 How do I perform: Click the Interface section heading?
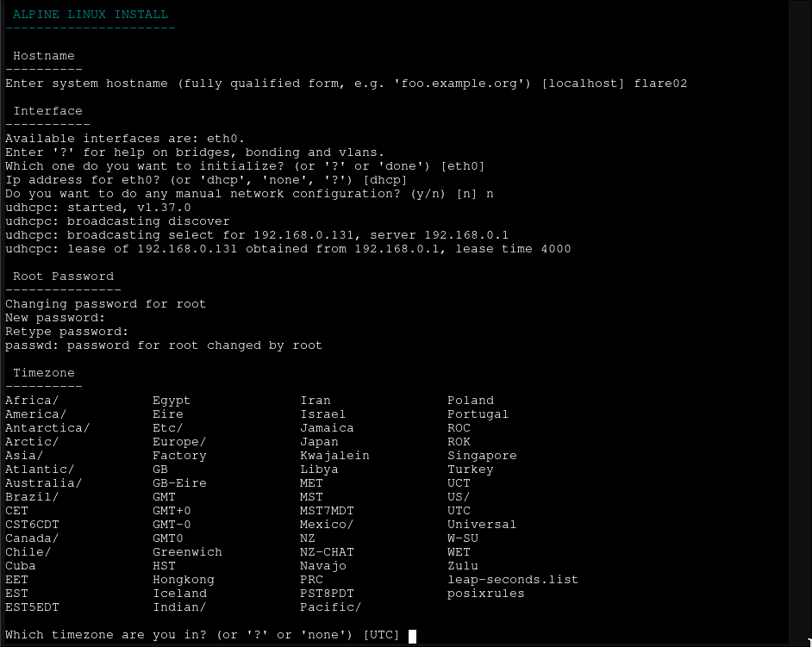tap(47, 111)
